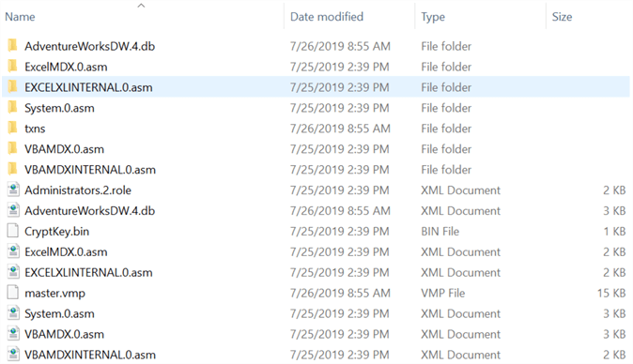Select the VBAMDX.0.asm XML file name
This screenshot has width=633, height=364.
[64, 334]
